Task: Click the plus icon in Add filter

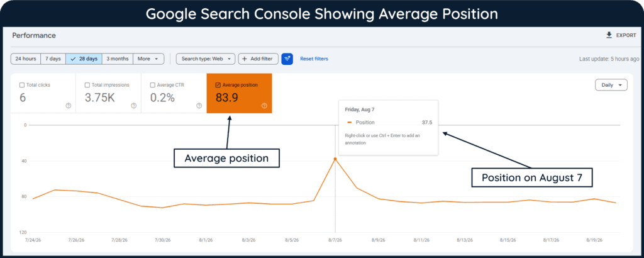Action: click(245, 59)
